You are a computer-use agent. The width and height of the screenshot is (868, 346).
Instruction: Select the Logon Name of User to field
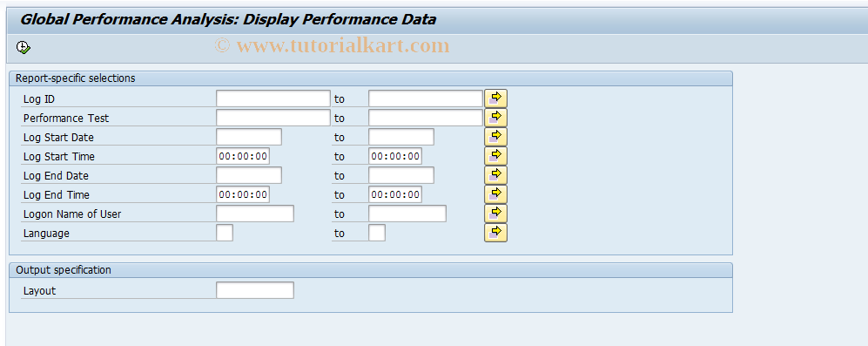(407, 214)
